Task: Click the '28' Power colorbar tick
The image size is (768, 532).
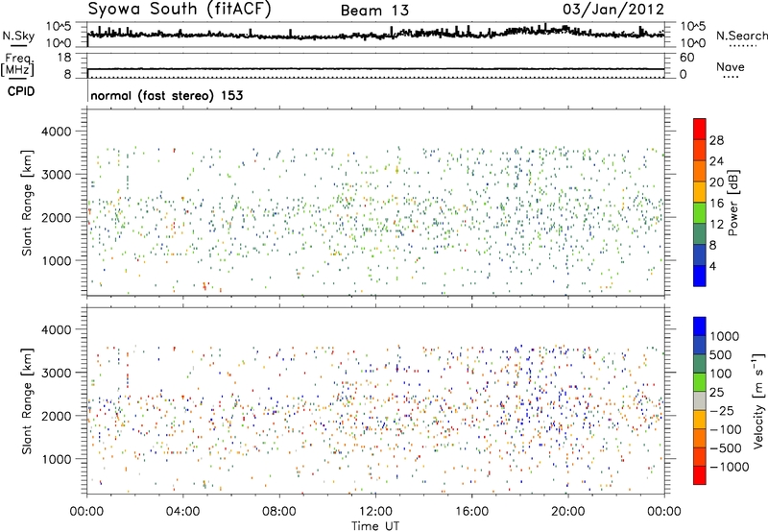Action: [x=716, y=140]
